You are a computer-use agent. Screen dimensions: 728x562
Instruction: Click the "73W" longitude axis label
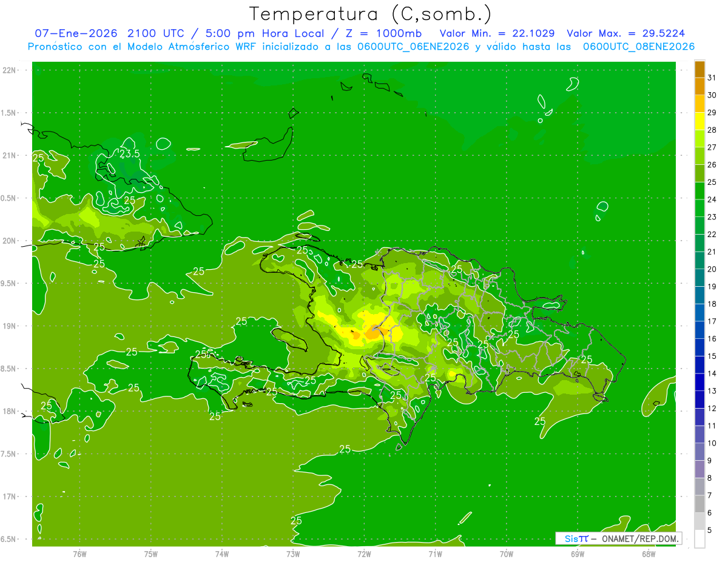click(x=293, y=554)
